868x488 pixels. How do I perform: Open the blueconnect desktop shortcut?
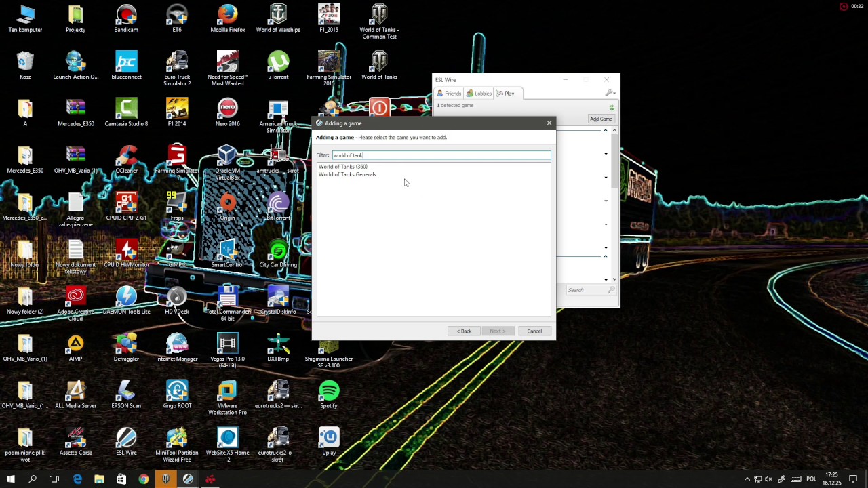coord(126,66)
